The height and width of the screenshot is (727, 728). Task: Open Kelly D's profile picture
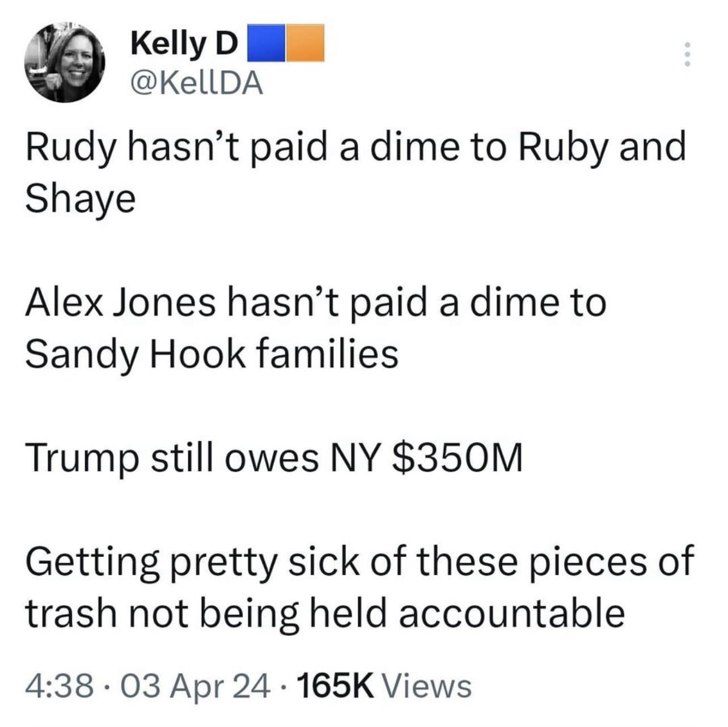tap(65, 62)
